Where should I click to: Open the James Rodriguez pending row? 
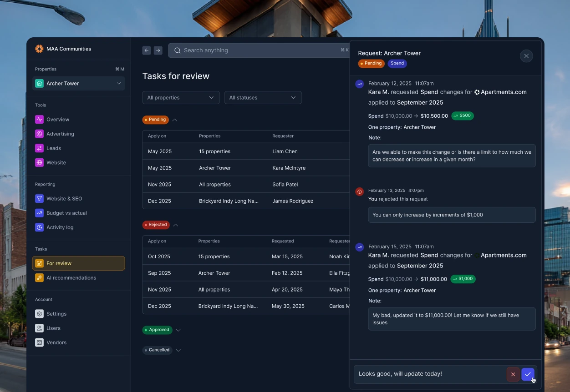pyautogui.click(x=246, y=201)
